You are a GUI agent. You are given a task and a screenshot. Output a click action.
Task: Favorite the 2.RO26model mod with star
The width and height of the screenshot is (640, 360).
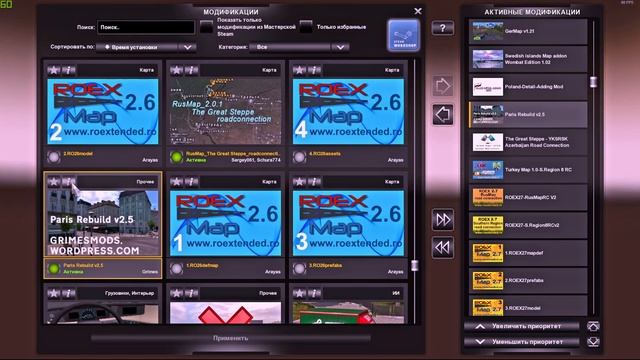53,70
